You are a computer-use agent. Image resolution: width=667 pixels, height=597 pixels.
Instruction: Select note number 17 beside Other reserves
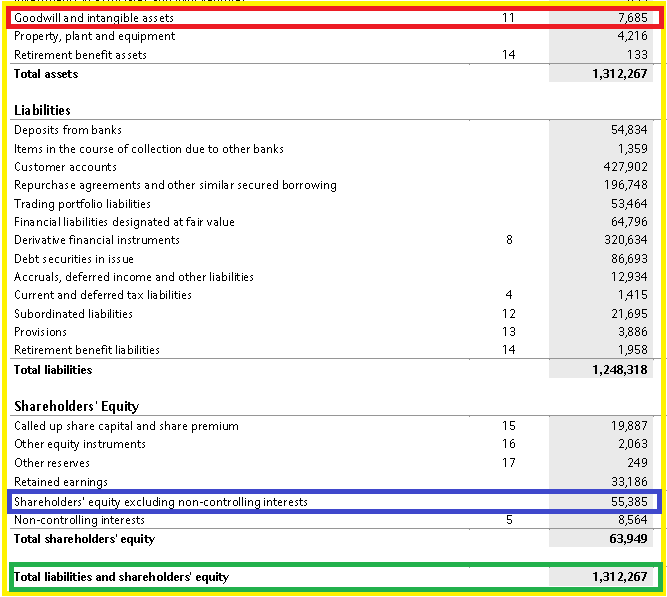coord(509,463)
